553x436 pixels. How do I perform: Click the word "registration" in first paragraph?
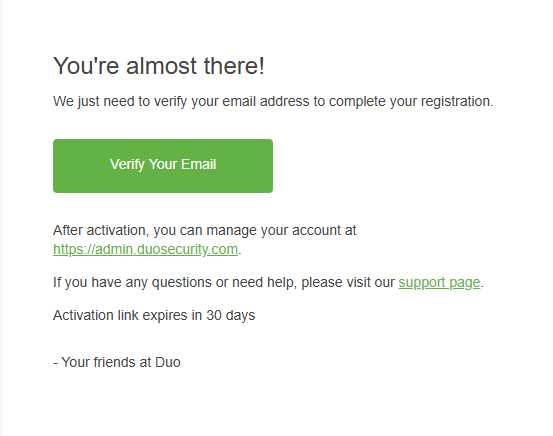[457, 102]
